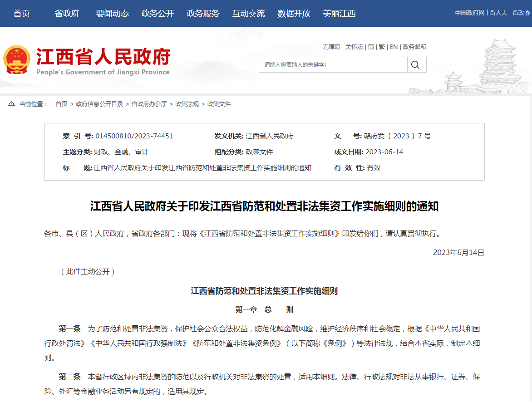The width and height of the screenshot is (532, 402).
Task: Switch site language to EN
Action: point(394,47)
